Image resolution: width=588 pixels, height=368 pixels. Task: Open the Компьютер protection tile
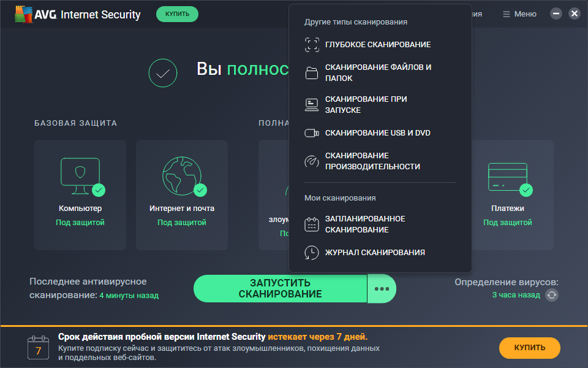(80, 194)
